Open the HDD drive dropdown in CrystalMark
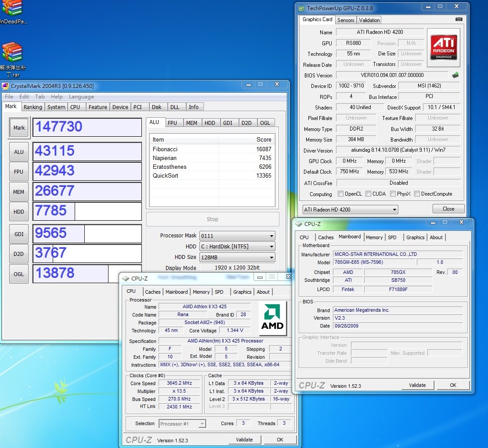Image resolution: width=488 pixels, height=448 pixels. (x=237, y=247)
